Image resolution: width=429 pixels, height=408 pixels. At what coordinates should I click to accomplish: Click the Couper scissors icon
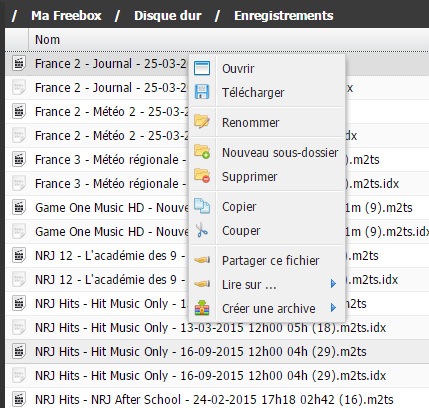coord(202,230)
